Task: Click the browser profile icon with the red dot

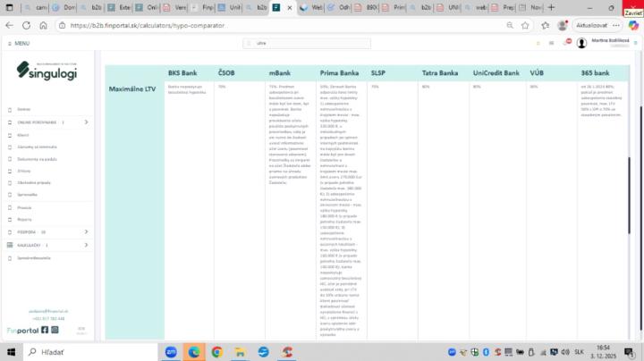Action: point(563,25)
